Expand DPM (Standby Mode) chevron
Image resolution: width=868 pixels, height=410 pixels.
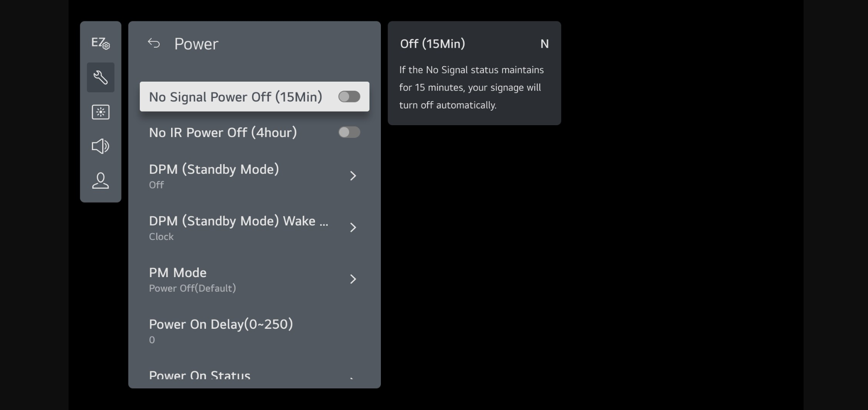pyautogui.click(x=353, y=176)
